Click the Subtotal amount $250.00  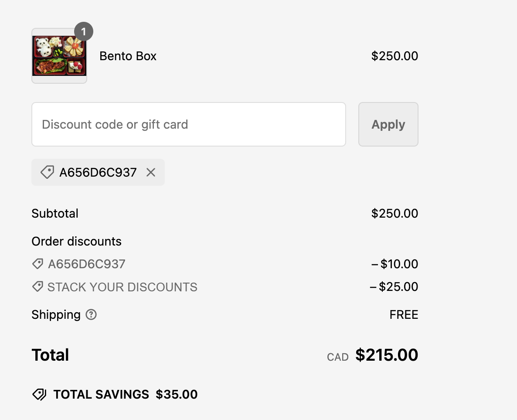(395, 213)
